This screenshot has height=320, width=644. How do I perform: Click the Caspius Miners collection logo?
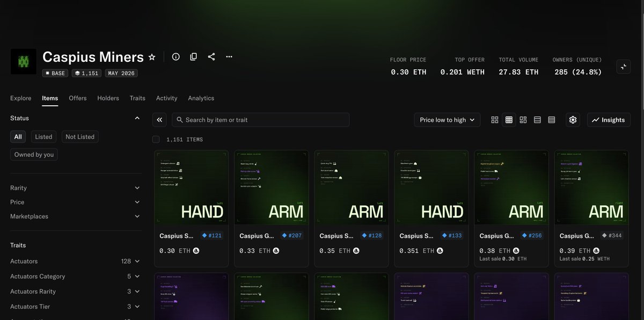(23, 62)
